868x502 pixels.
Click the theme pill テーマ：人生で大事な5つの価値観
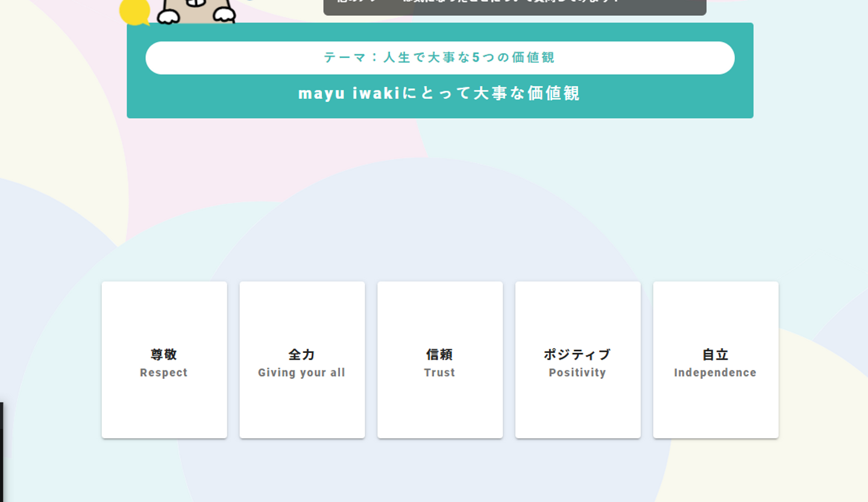point(440,58)
